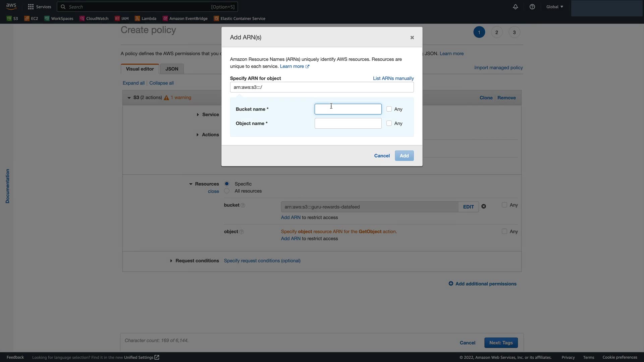644x362 pixels.
Task: Expand the Request conditions section
Action: [171, 261]
